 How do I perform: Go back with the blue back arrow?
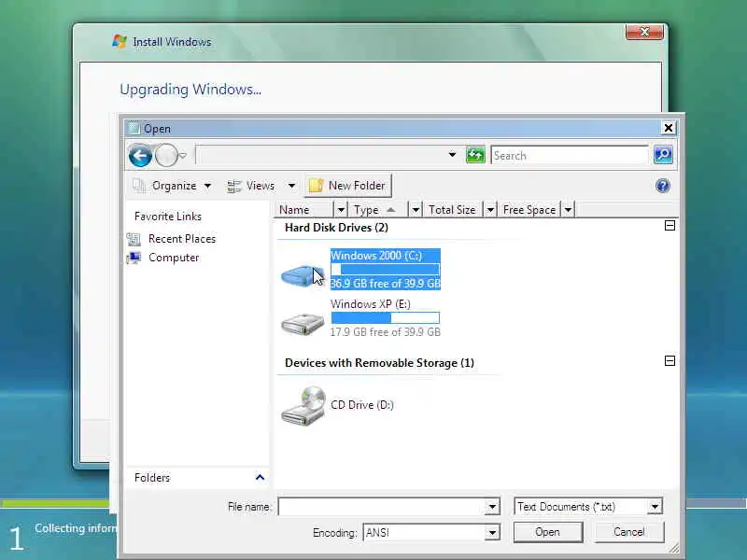click(x=140, y=155)
